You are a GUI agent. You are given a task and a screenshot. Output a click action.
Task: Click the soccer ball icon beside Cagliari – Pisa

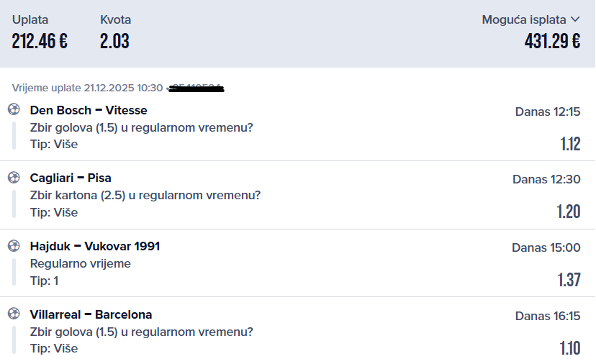(14, 177)
